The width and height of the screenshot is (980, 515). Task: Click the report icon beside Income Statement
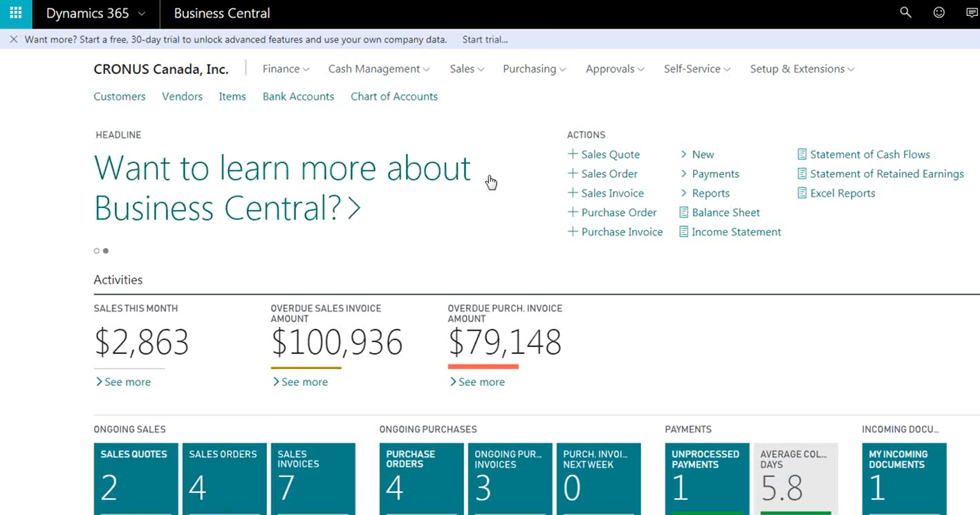click(683, 232)
